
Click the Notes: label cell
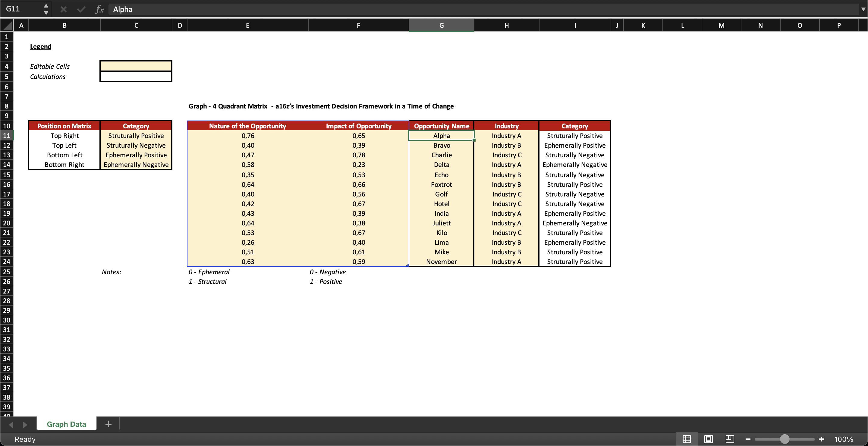coord(112,272)
